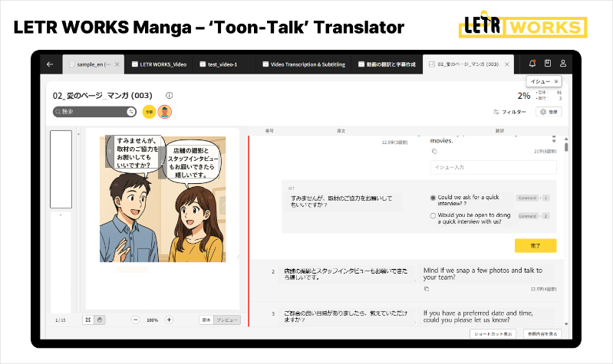Image resolution: width=613 pixels, height=364 pixels.
Task: Click the 原文 column header
Action: (x=341, y=131)
